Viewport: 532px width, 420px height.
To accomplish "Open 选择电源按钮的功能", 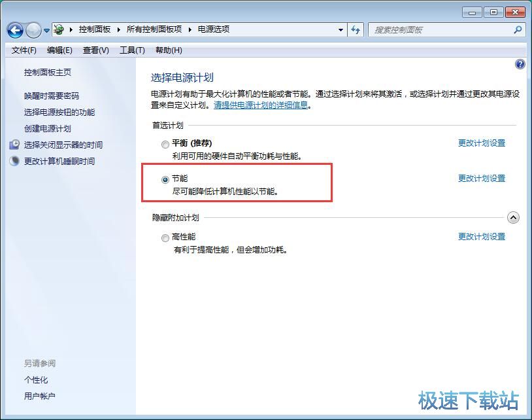I will point(59,113).
